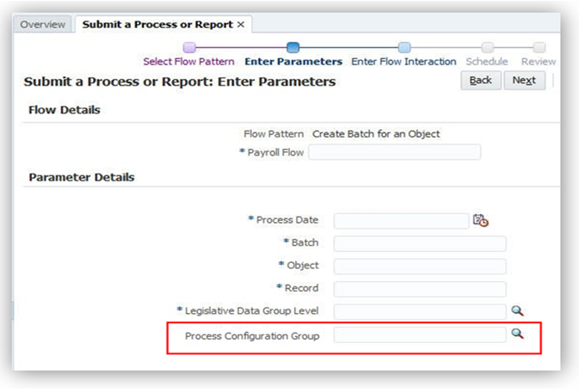Viewport: 579px width, 392px height.
Task: Select the Submit a Process or Report tab
Action: pos(157,24)
